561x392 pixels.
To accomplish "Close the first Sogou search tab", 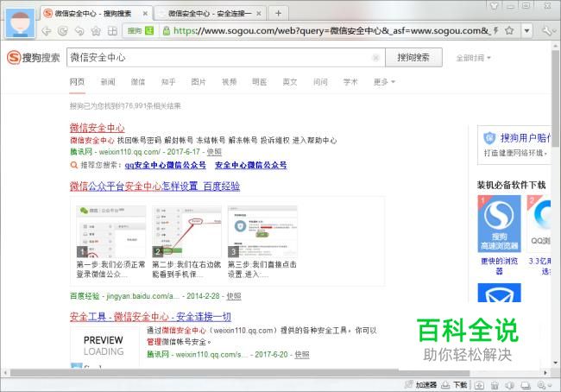I will click(145, 14).
